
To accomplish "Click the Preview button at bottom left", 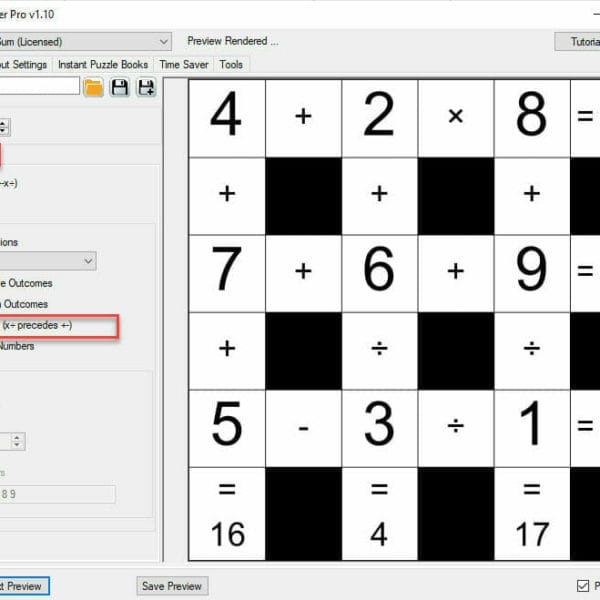I will [x=24, y=586].
